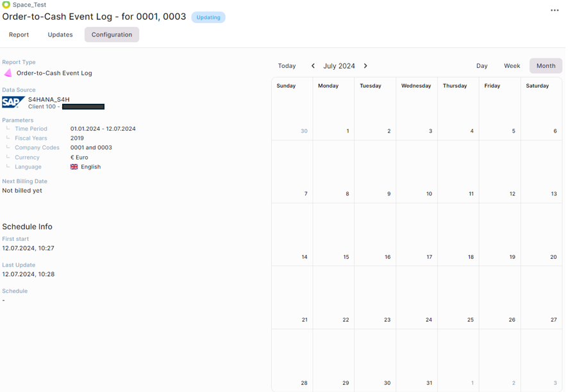Click the Today button
Image resolution: width=568 pixels, height=392 pixels.
click(x=287, y=65)
